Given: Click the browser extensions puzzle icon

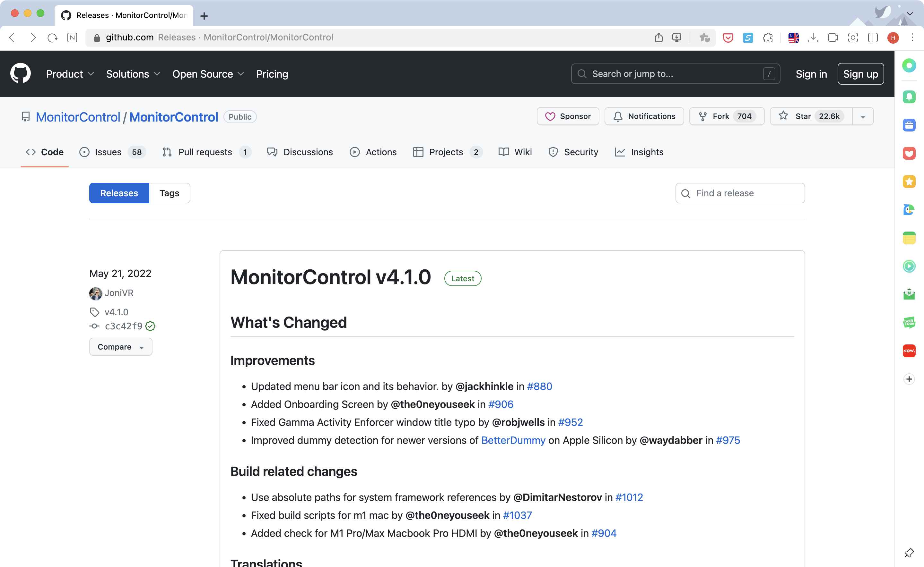Looking at the screenshot, I should (x=768, y=38).
